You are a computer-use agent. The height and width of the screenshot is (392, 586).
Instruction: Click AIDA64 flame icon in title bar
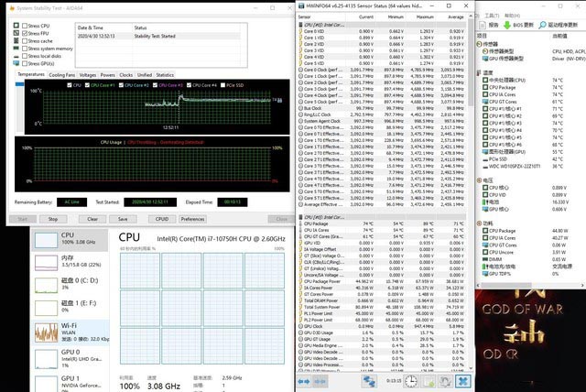[12, 8]
